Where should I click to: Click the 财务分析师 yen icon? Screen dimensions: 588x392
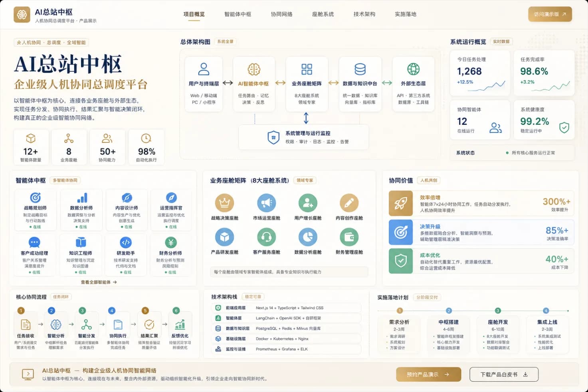(171, 242)
